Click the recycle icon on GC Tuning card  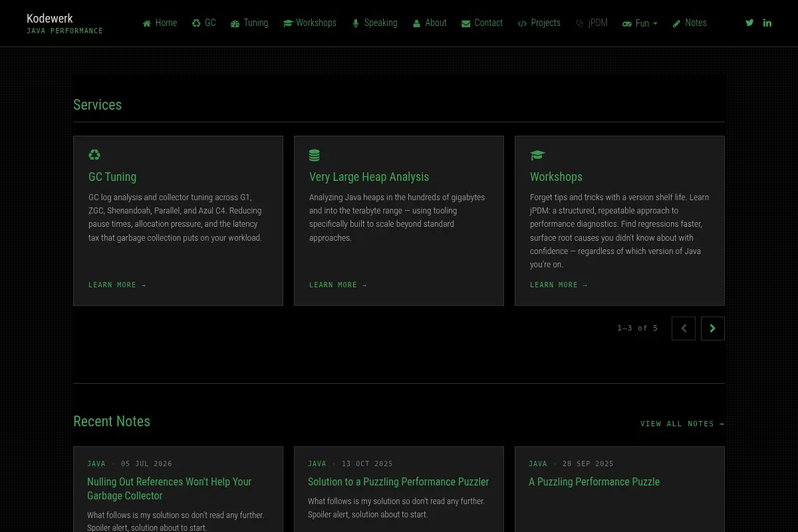coord(94,155)
